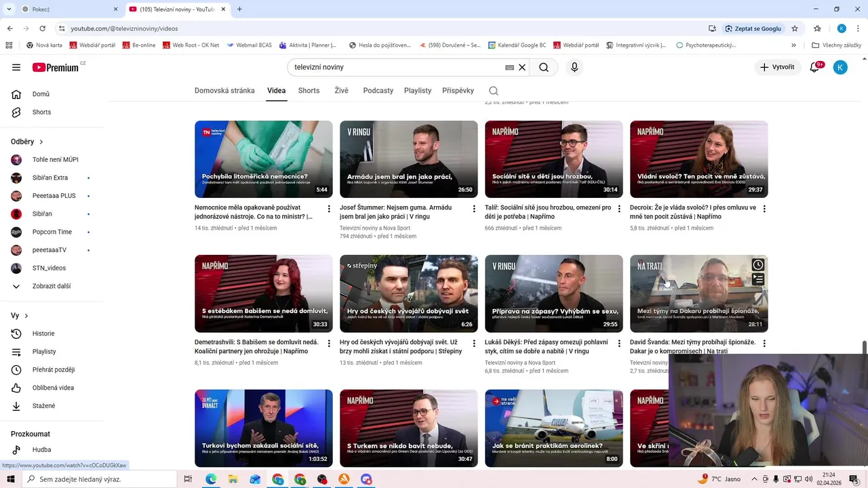
Task: Start voice search with the microphone
Action: coord(574,67)
